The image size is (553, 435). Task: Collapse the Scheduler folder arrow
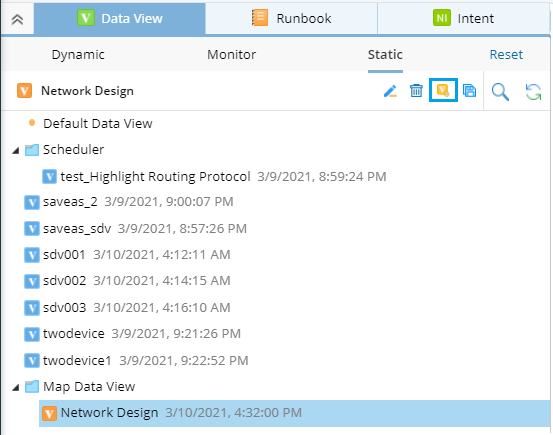[16, 151]
